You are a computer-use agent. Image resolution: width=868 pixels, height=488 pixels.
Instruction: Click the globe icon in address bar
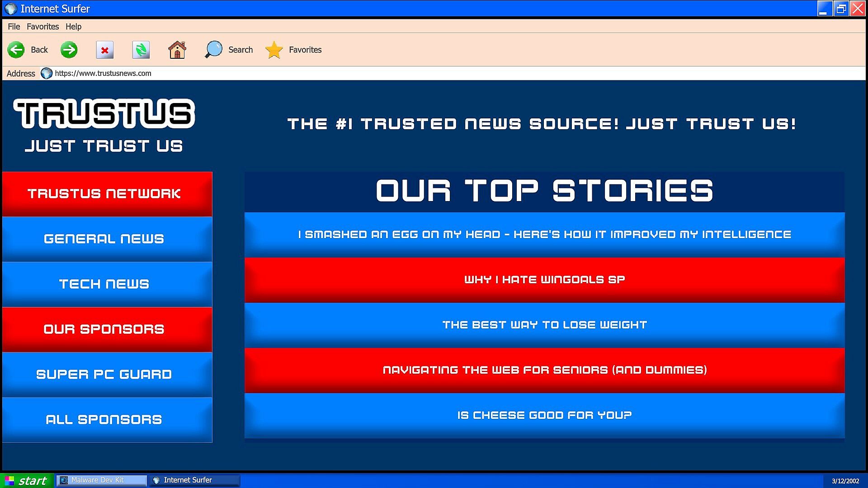tap(47, 73)
